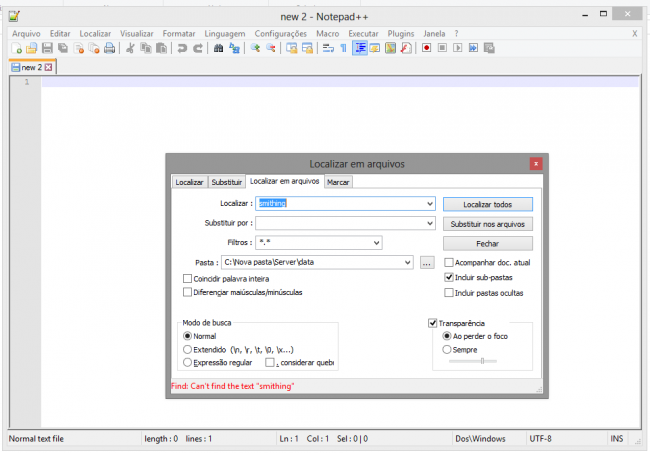Click the Redo arrow icon
This screenshot has height=453, width=650.
(198, 48)
